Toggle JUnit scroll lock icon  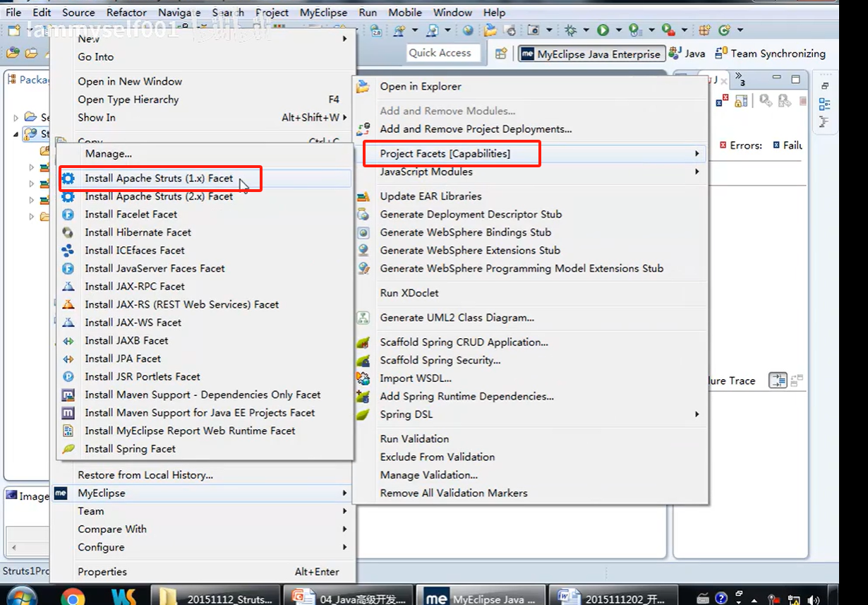741,102
